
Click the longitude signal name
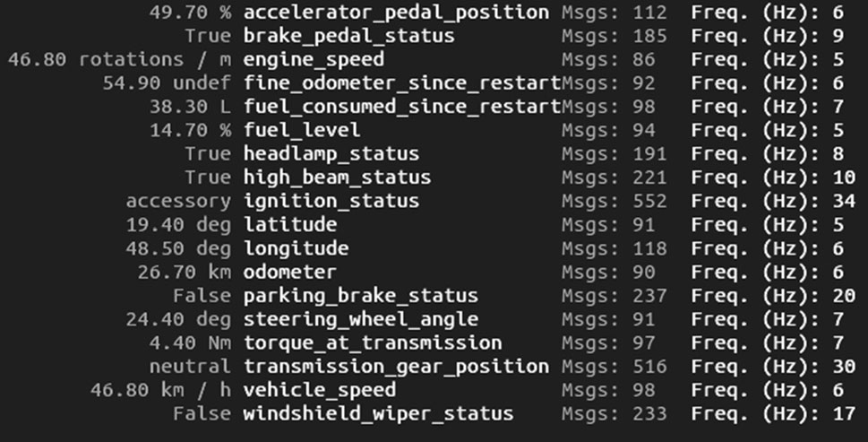(x=296, y=248)
